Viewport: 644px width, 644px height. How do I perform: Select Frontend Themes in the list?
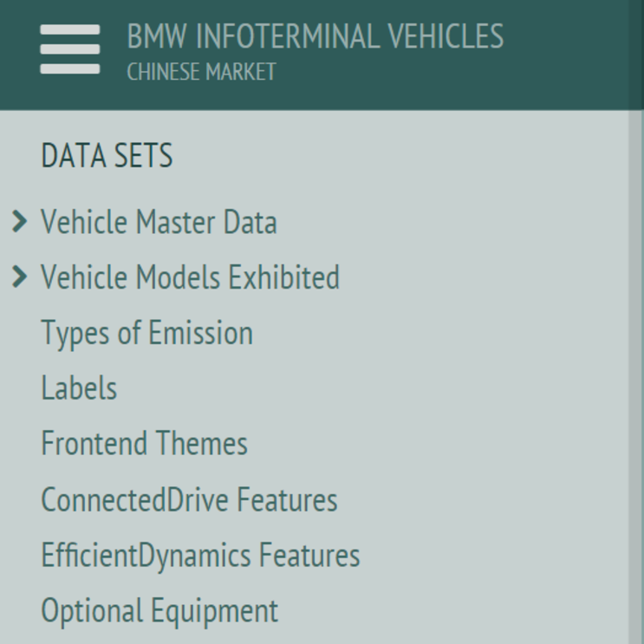click(144, 444)
